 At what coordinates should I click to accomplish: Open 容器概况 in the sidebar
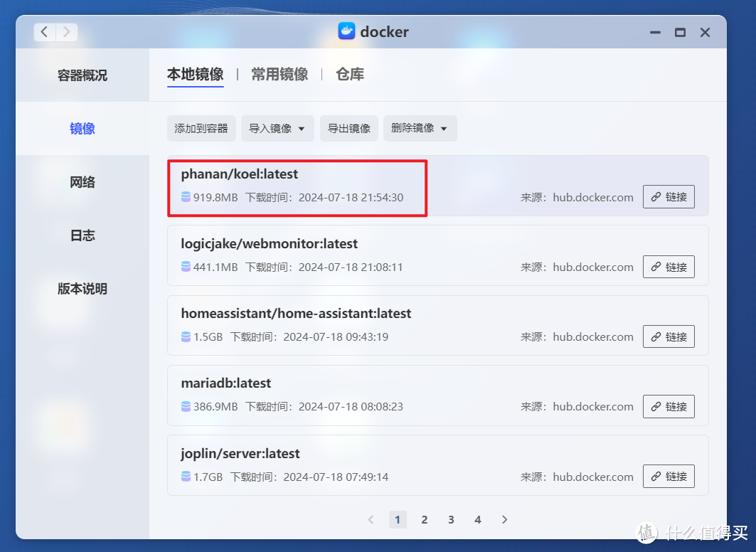(82, 75)
